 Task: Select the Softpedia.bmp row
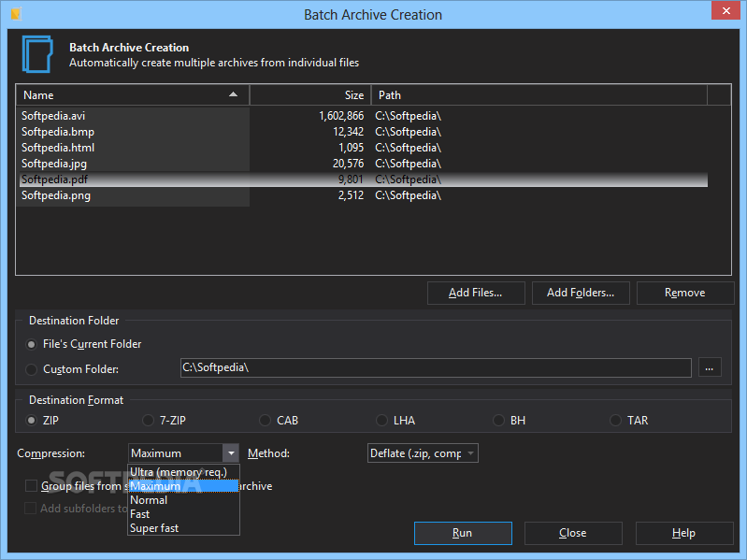pyautogui.click(x=363, y=132)
